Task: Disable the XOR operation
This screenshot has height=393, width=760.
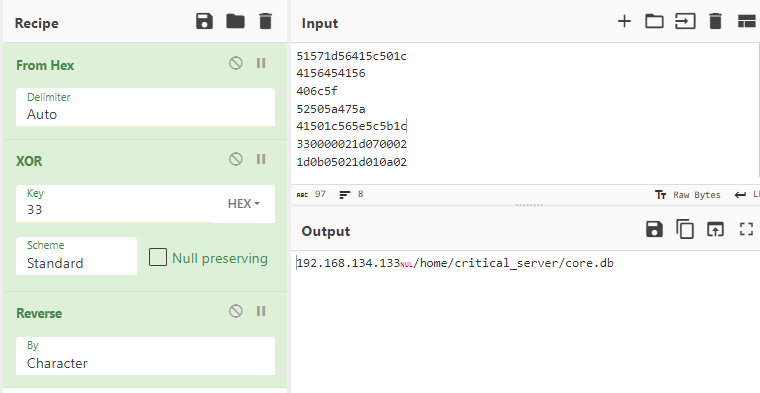Action: 236,159
